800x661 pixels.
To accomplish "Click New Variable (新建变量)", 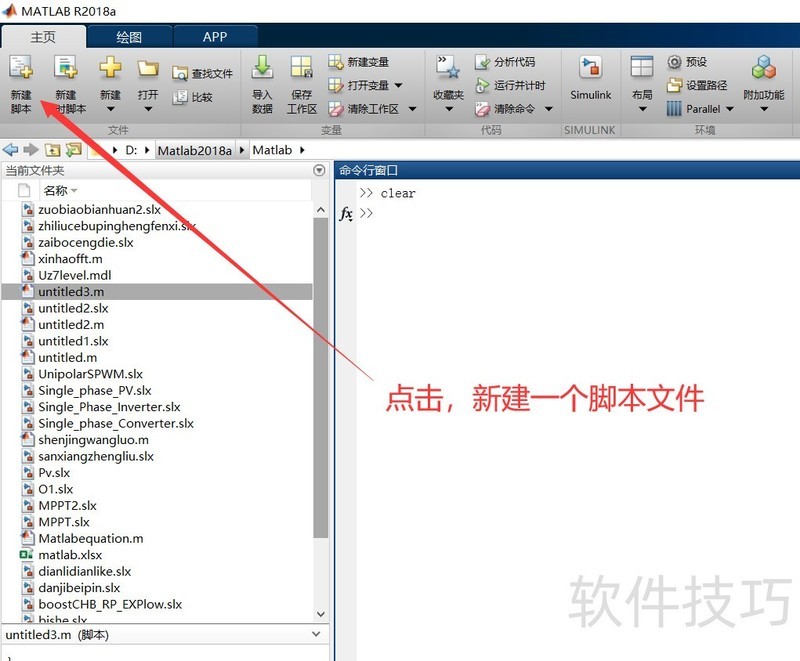I will (x=358, y=62).
